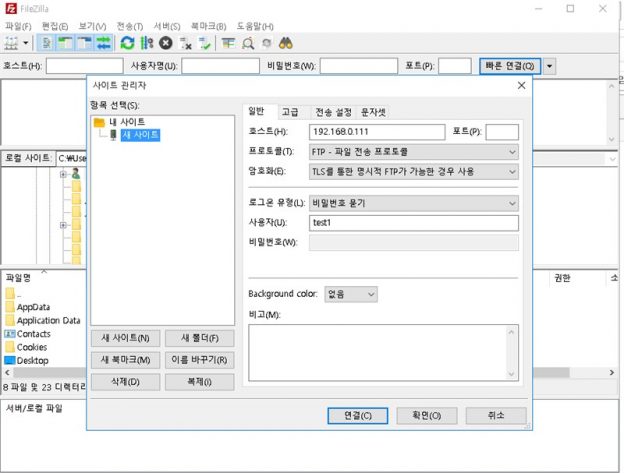Open the 편집(E) menu

55,26
